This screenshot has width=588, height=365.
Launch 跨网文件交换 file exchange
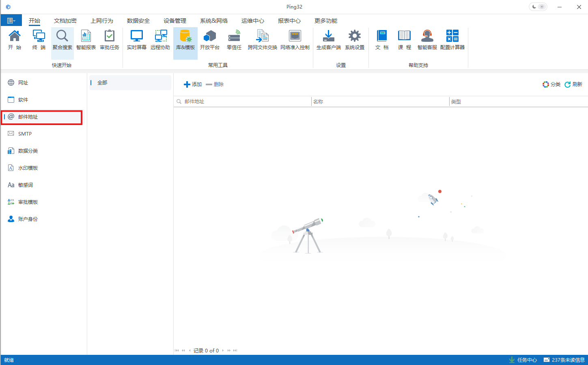click(262, 40)
